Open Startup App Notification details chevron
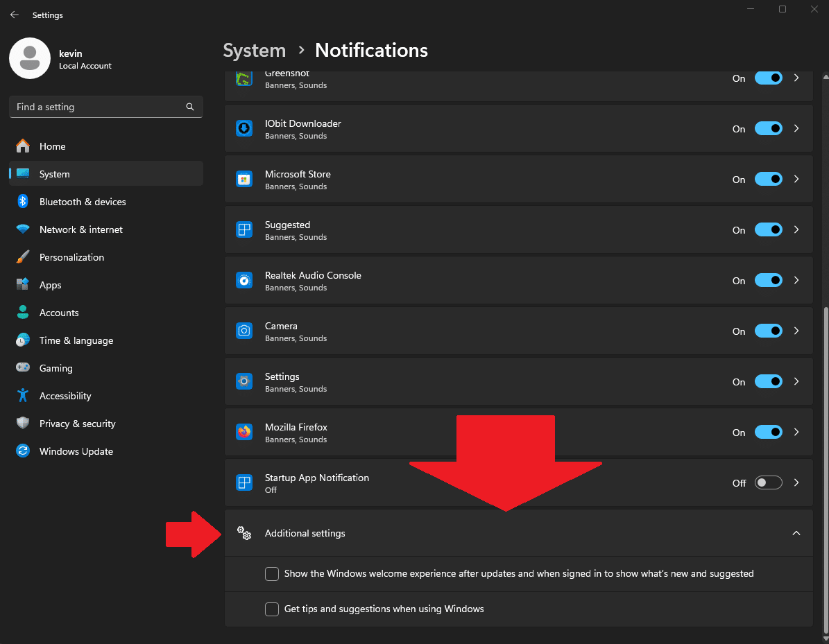Viewport: 829px width, 644px height. [x=796, y=483]
